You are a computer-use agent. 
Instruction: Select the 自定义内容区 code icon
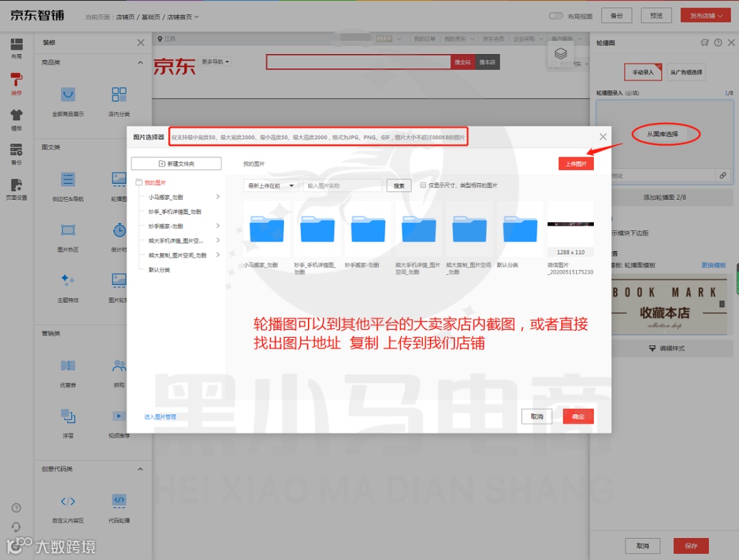coord(68,501)
